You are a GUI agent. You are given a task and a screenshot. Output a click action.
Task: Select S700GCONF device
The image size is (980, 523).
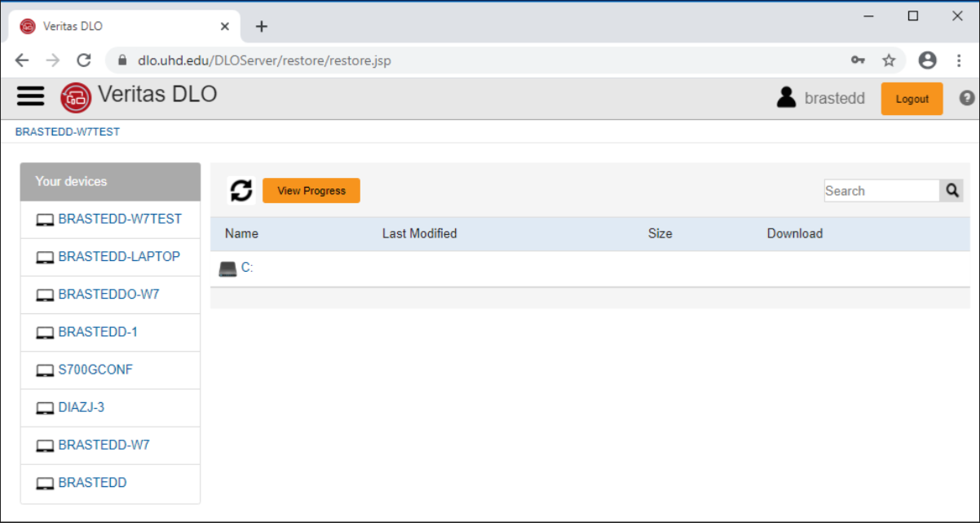point(95,370)
